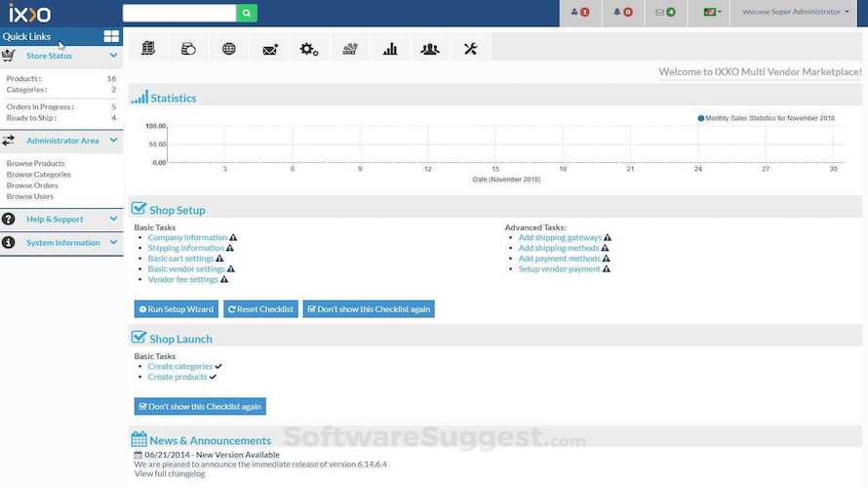Click the arrows Administrator Area icon
The height and width of the screenshot is (488, 868).
9,141
